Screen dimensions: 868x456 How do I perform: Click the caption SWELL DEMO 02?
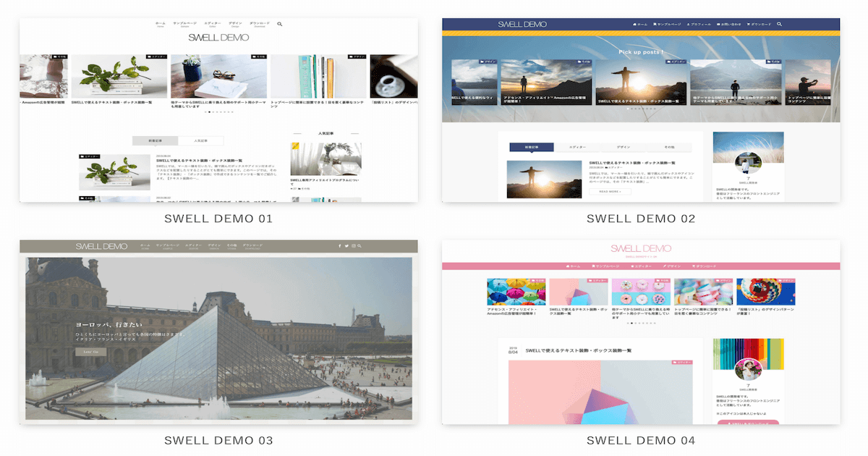[x=641, y=218]
